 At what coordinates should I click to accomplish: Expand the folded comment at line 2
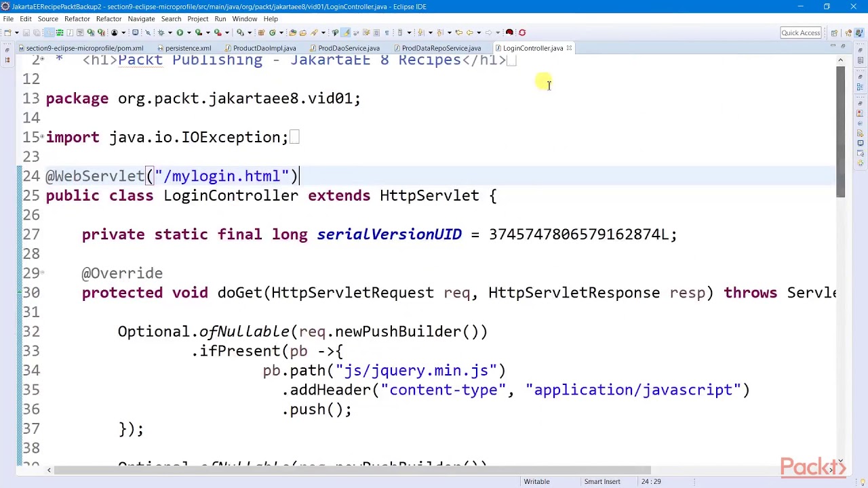tap(43, 60)
